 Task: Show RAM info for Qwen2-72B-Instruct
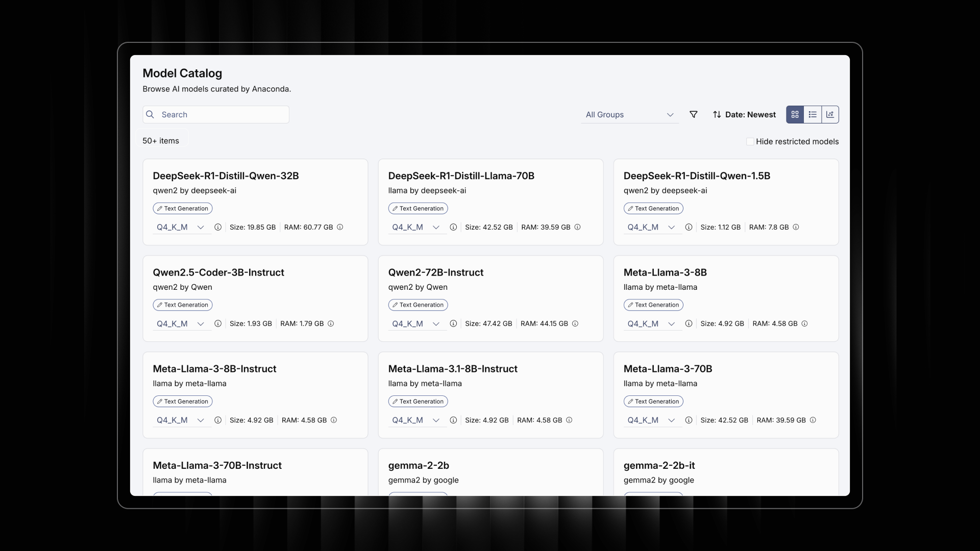click(575, 323)
